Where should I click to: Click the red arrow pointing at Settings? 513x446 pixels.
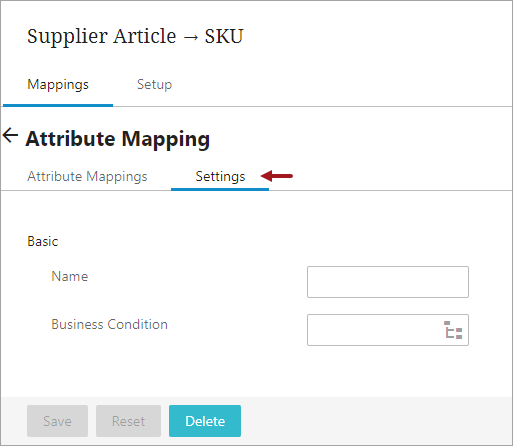(277, 176)
